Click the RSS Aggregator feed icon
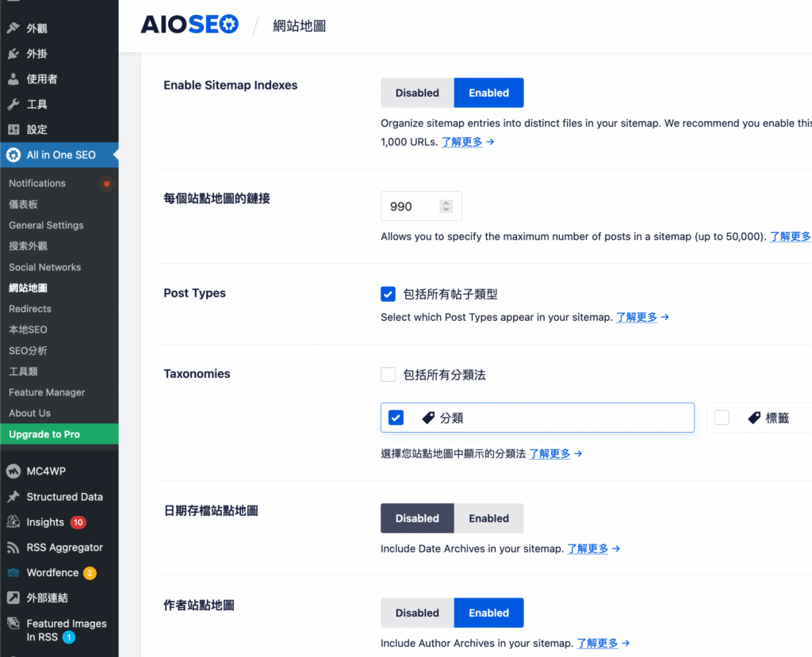 pos(13,548)
